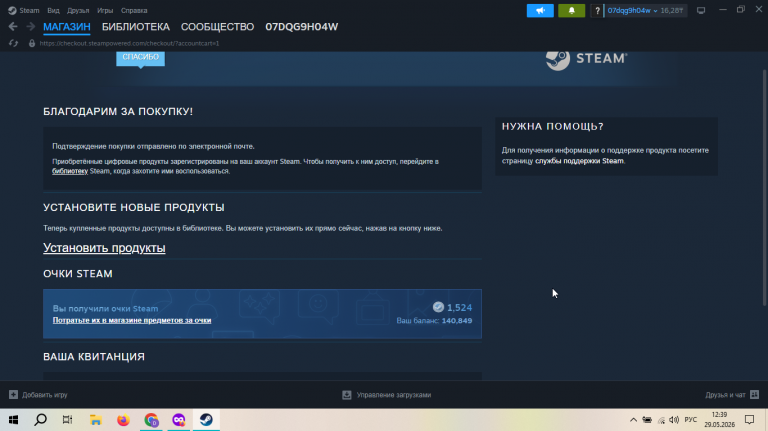Click the Steam logo in the checkout header
The image size is (768, 431).
pos(587,59)
